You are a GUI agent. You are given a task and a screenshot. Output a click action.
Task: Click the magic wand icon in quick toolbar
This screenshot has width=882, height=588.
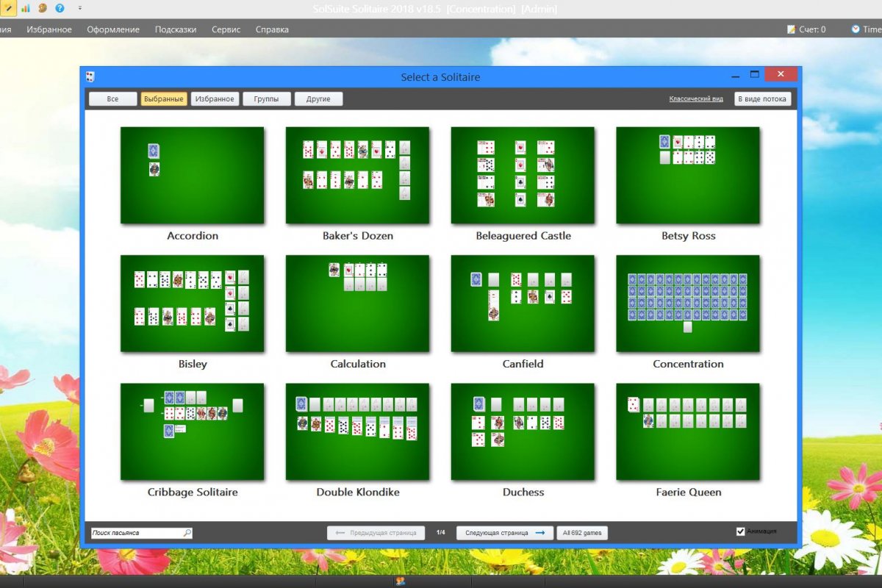(x=9, y=8)
